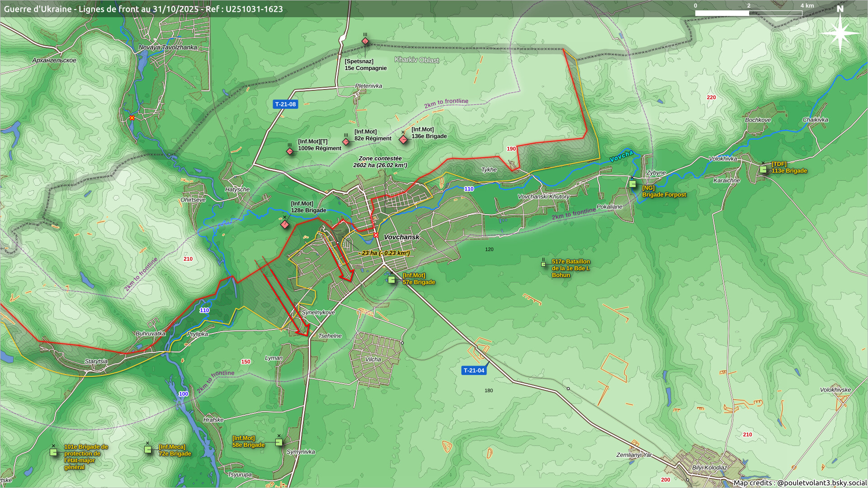Screen dimensions: 868x488
Task: Click the red X marker near Vovchansk label
Action: click(376, 235)
